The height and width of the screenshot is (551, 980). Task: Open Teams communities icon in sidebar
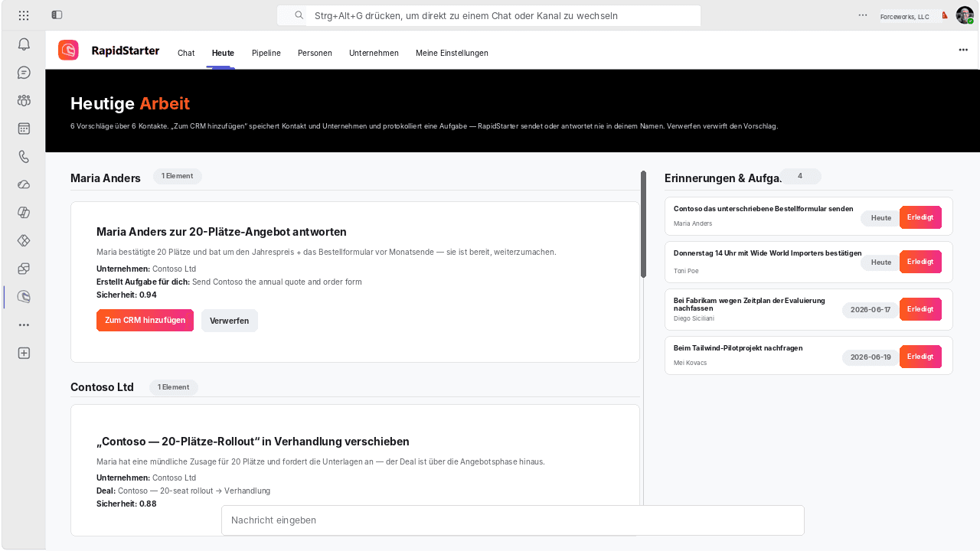[24, 100]
